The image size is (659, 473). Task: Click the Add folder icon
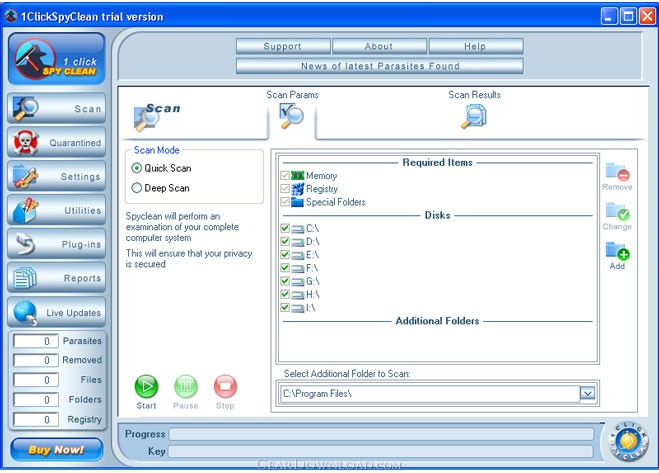[x=617, y=251]
